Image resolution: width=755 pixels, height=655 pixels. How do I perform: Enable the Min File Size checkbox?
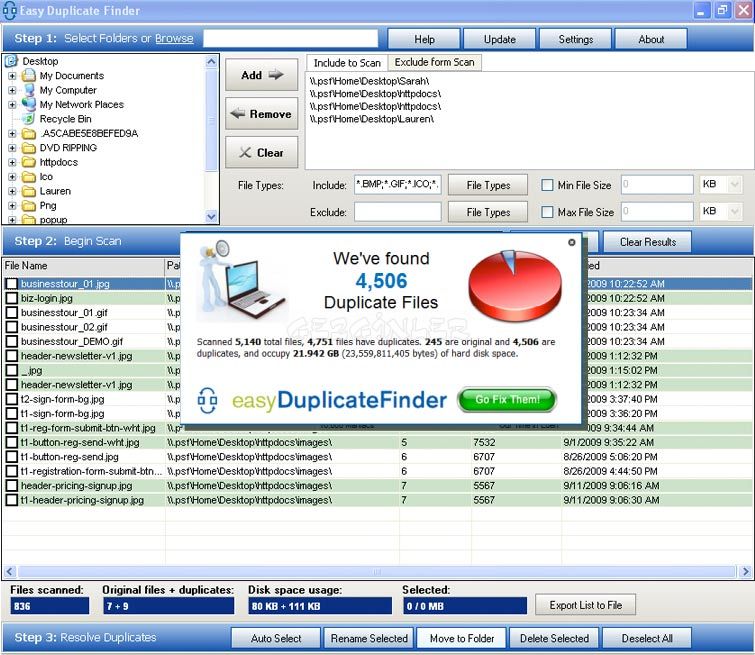(547, 185)
